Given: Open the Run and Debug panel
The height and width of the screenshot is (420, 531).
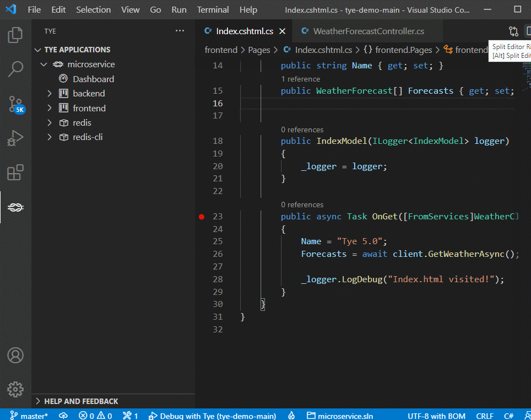Looking at the screenshot, I should point(15,138).
